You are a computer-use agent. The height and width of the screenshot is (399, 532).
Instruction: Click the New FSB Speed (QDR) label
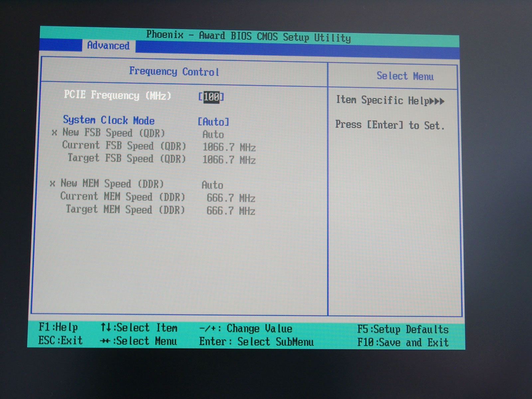click(114, 133)
